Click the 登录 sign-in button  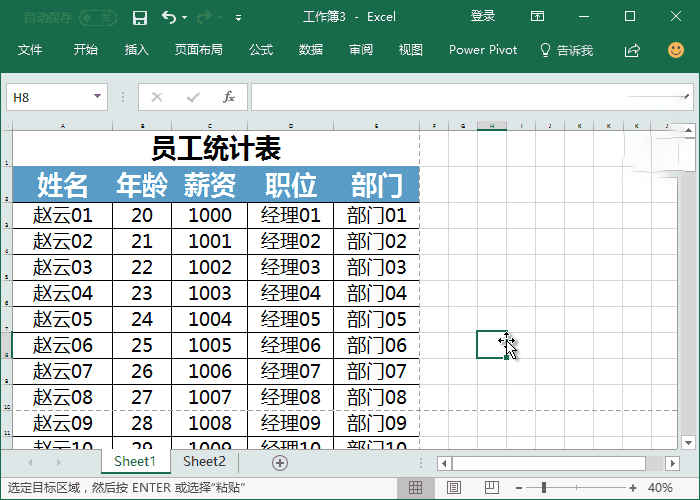coord(483,17)
